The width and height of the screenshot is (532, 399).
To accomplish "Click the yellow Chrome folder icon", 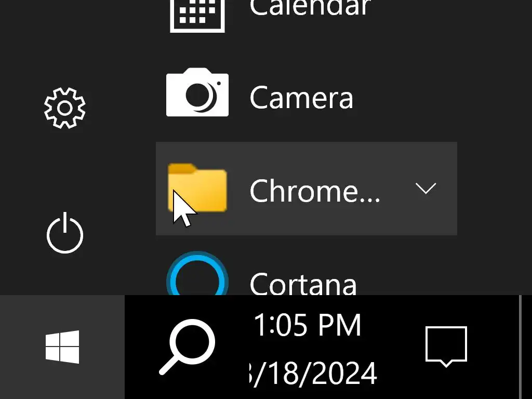I will tap(197, 188).
